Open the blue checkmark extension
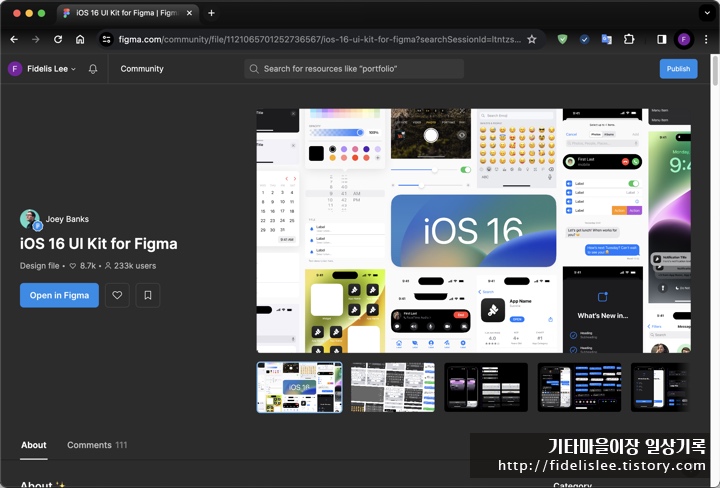The image size is (720, 488). [585, 39]
